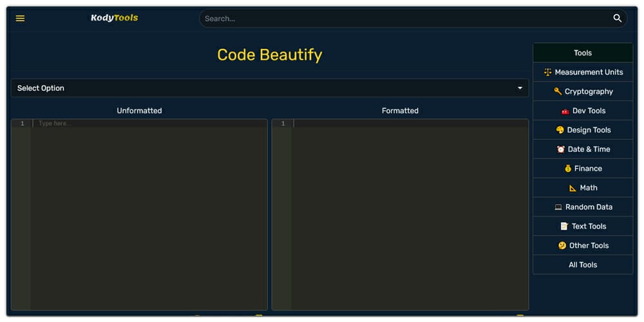
Task: Click the Select Option dropdown arrow
Action: tap(520, 88)
